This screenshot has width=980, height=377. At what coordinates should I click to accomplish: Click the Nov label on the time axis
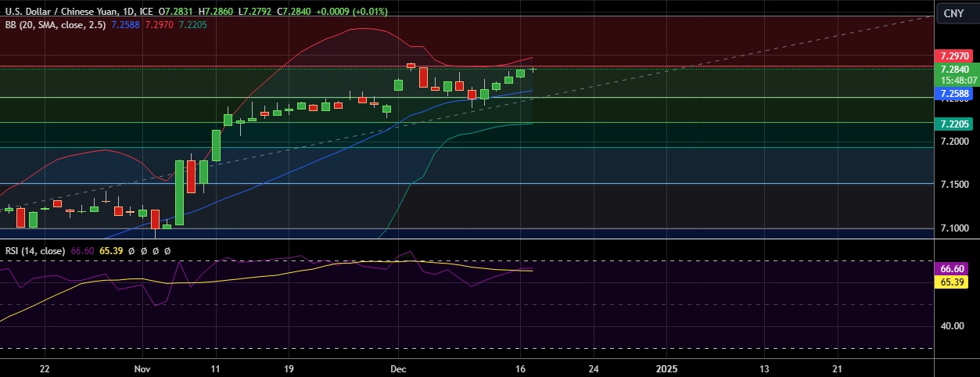coord(142,368)
